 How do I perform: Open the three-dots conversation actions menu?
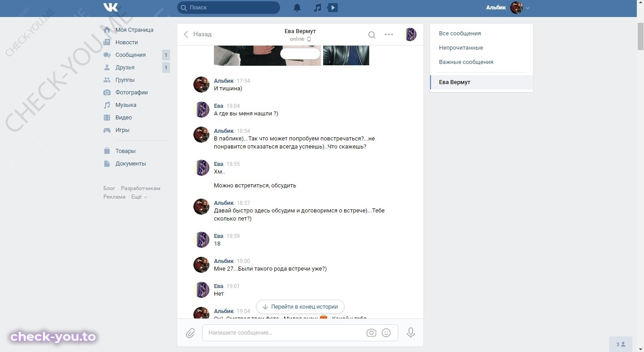pyautogui.click(x=389, y=34)
